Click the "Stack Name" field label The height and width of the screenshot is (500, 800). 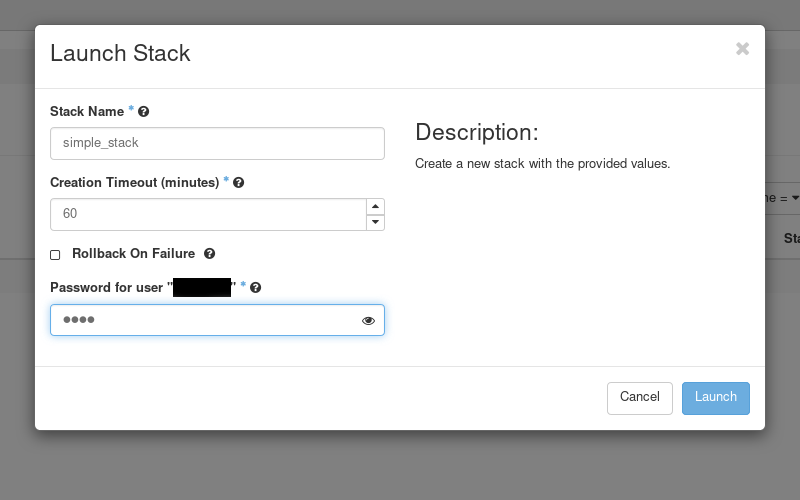pyautogui.click(x=86, y=112)
